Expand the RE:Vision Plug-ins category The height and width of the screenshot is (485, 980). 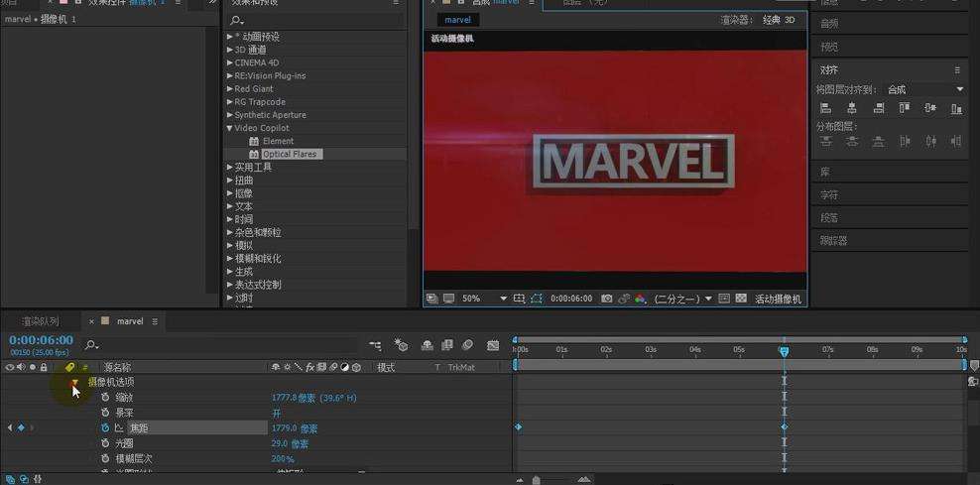[230, 75]
